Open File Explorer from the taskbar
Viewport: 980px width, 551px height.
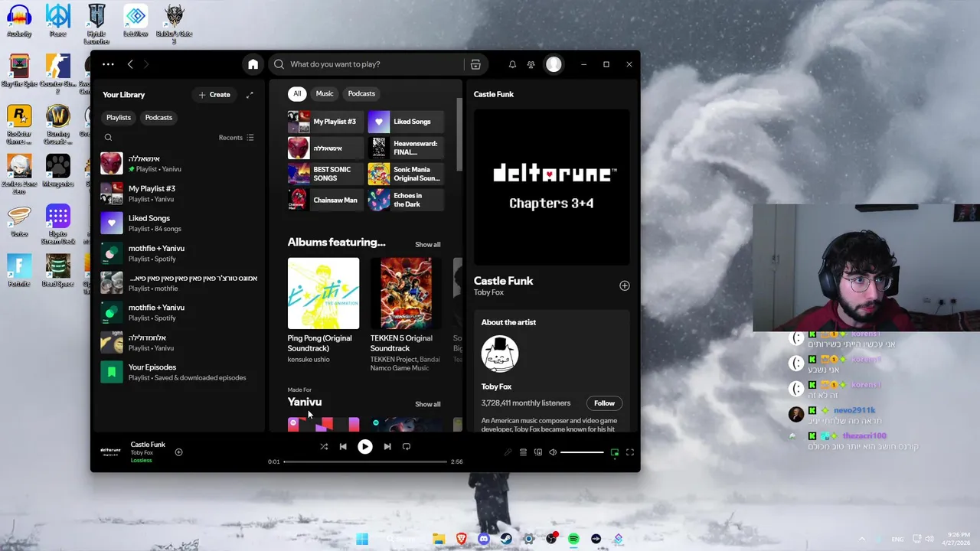[x=439, y=539]
